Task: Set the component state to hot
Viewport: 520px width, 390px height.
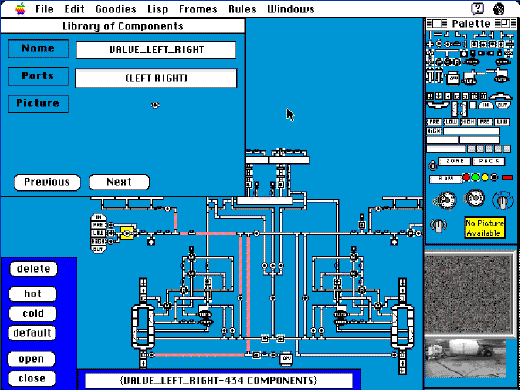Action: [33, 294]
